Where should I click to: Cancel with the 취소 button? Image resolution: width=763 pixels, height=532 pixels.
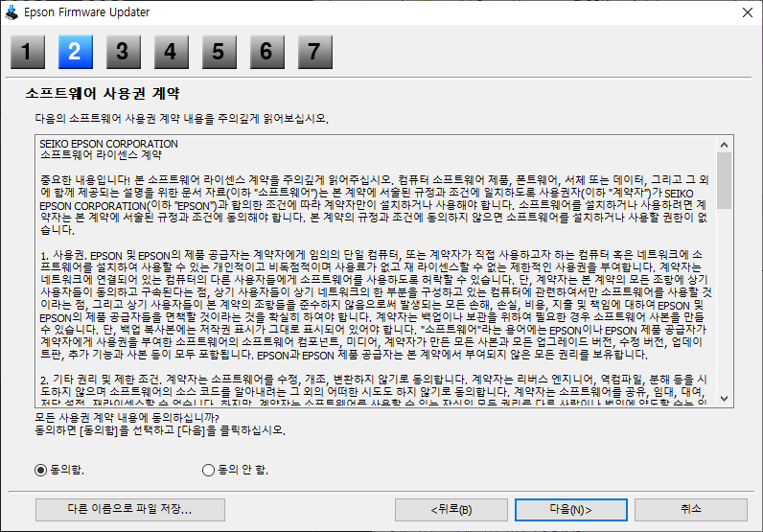(691, 510)
